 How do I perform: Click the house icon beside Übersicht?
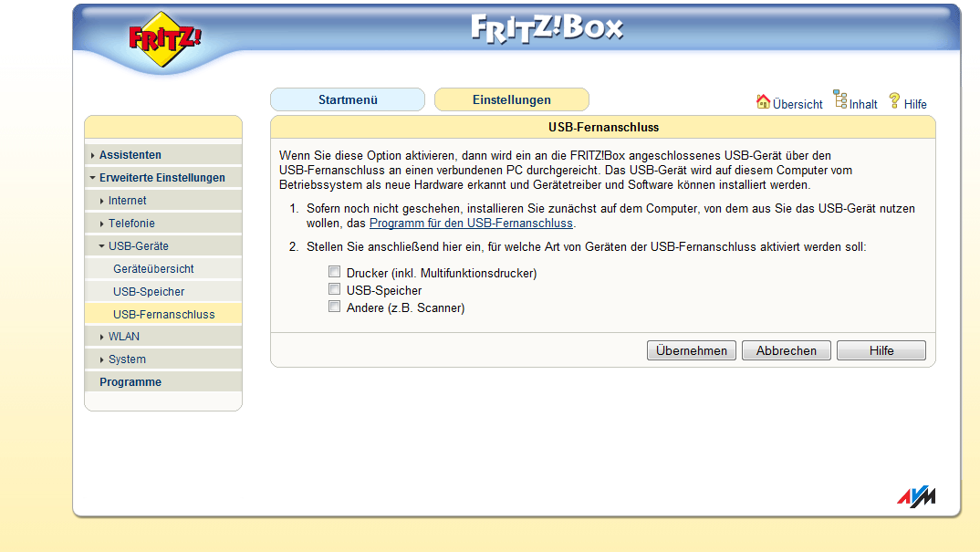tap(763, 101)
